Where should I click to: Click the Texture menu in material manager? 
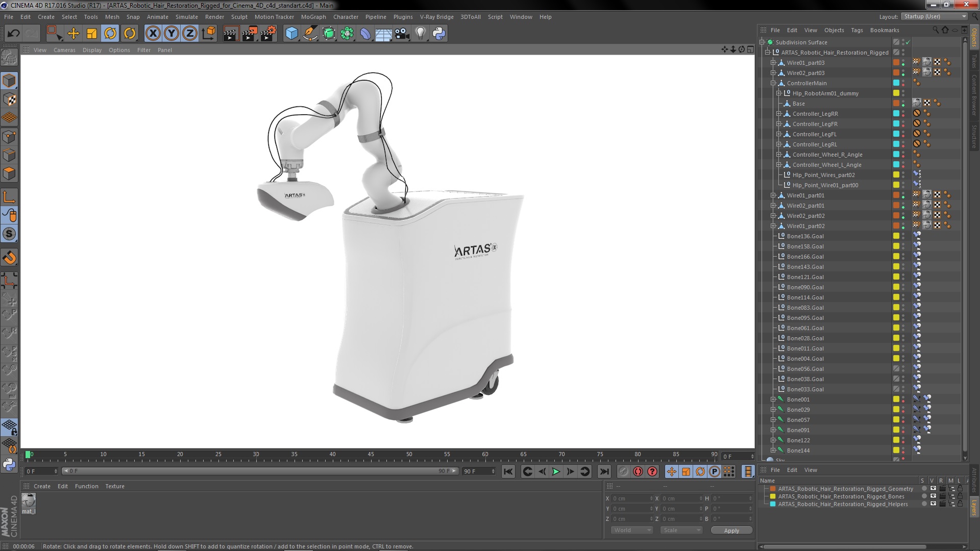tap(115, 486)
